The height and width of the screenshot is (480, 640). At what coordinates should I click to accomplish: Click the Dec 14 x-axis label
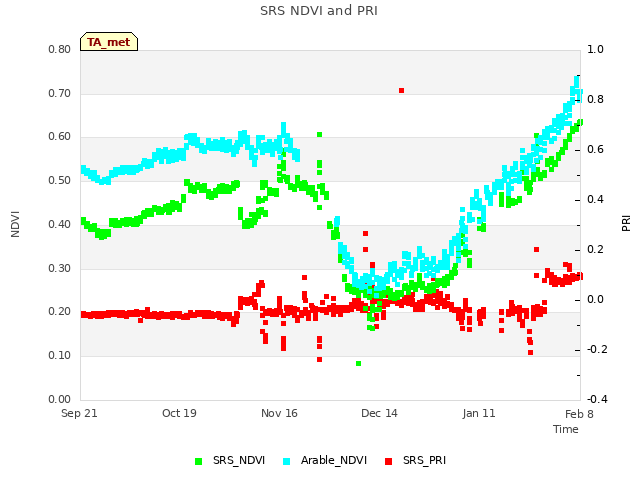(x=379, y=413)
